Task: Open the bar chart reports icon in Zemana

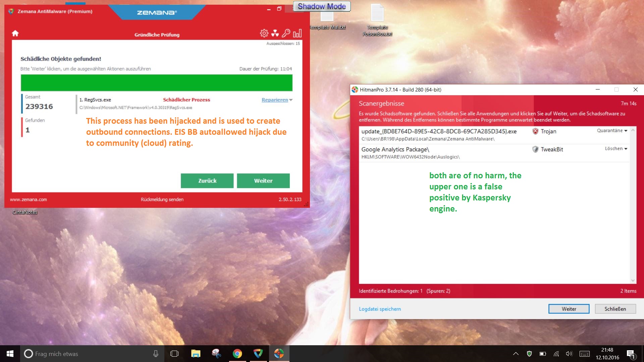Action: 297,33
